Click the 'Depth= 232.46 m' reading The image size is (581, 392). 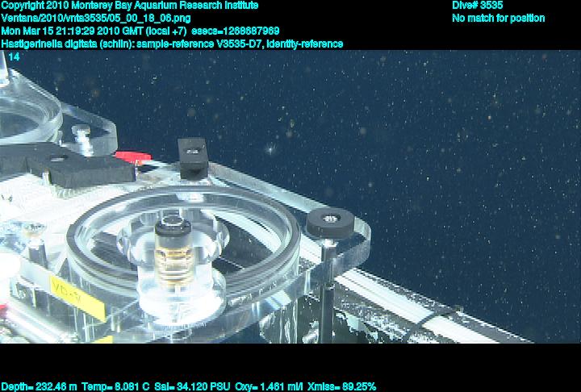tap(40, 387)
